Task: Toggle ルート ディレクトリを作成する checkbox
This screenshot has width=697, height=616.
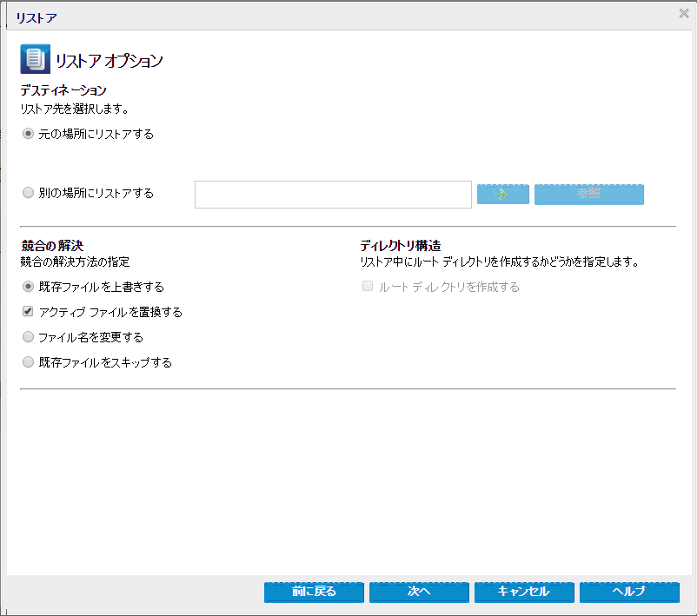Action: coord(368,286)
